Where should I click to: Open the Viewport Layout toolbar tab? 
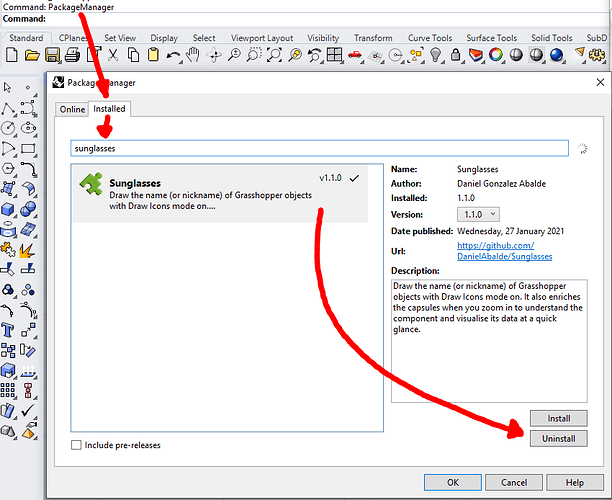point(262,38)
